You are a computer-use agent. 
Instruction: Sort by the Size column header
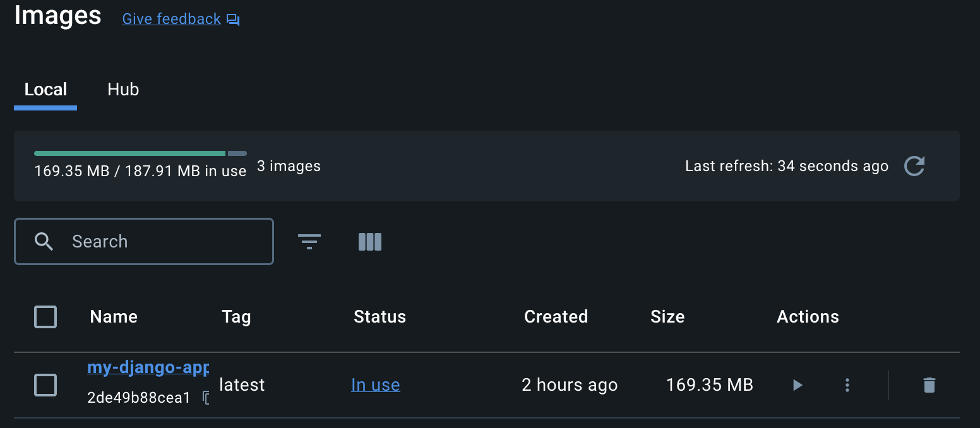[667, 317]
